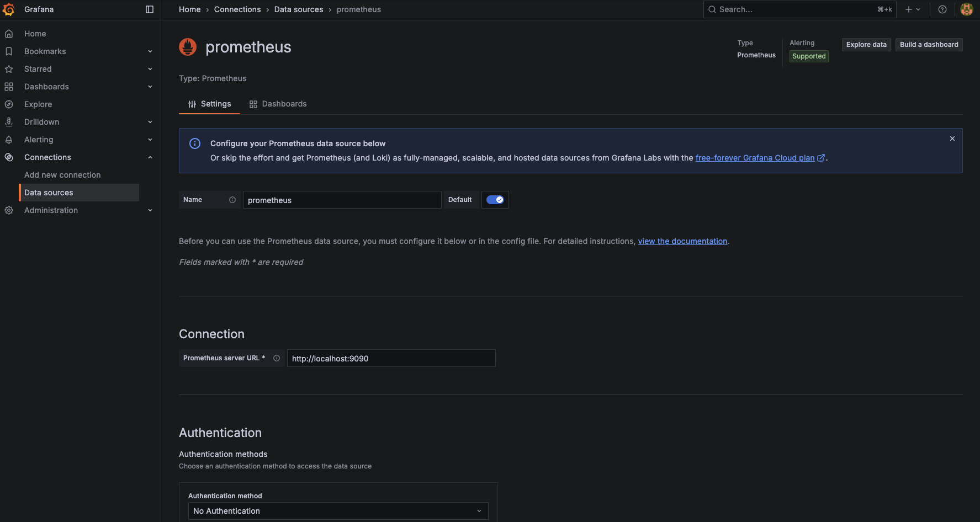
Task: Click Connections in the breadcrumb
Action: pyautogui.click(x=237, y=9)
